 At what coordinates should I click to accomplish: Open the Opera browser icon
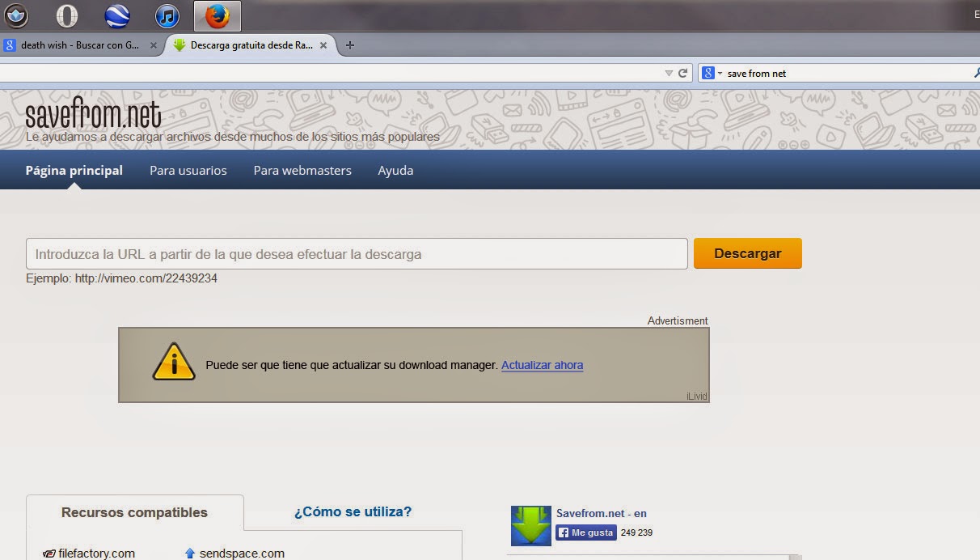(67, 15)
